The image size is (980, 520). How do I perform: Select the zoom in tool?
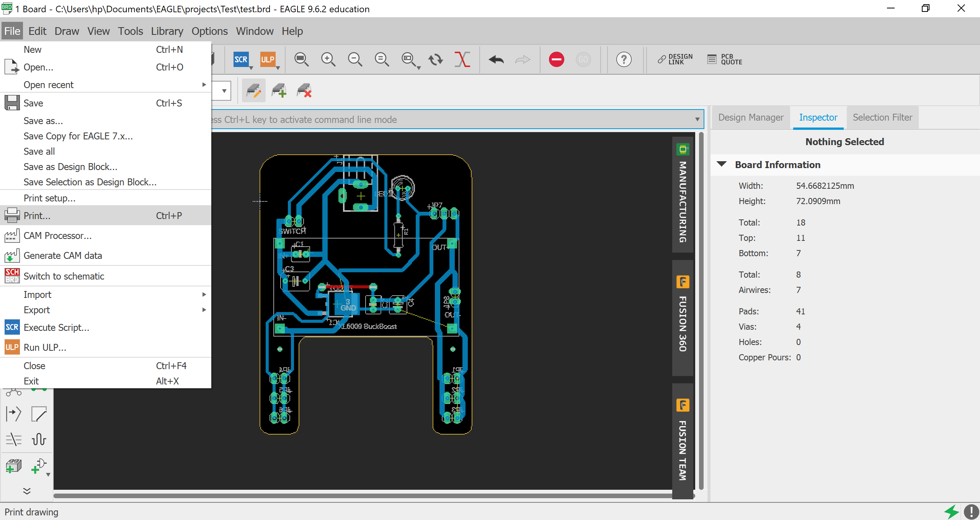click(327, 59)
